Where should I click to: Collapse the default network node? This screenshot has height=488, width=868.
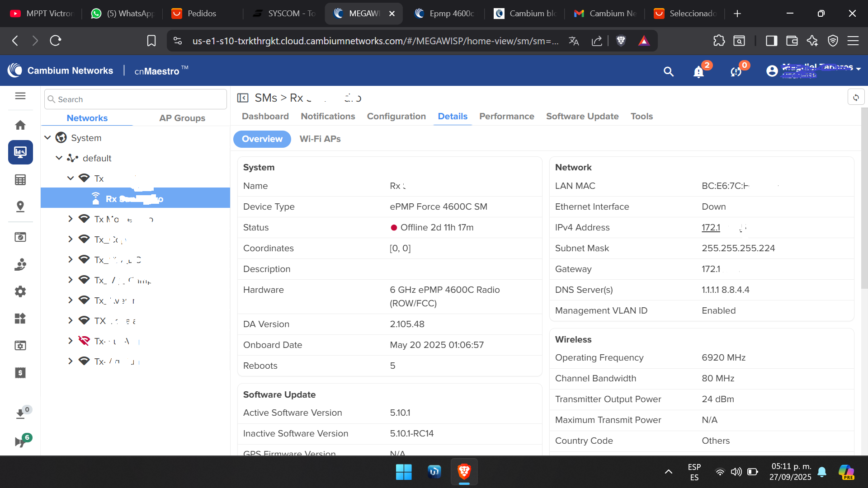pos(59,158)
